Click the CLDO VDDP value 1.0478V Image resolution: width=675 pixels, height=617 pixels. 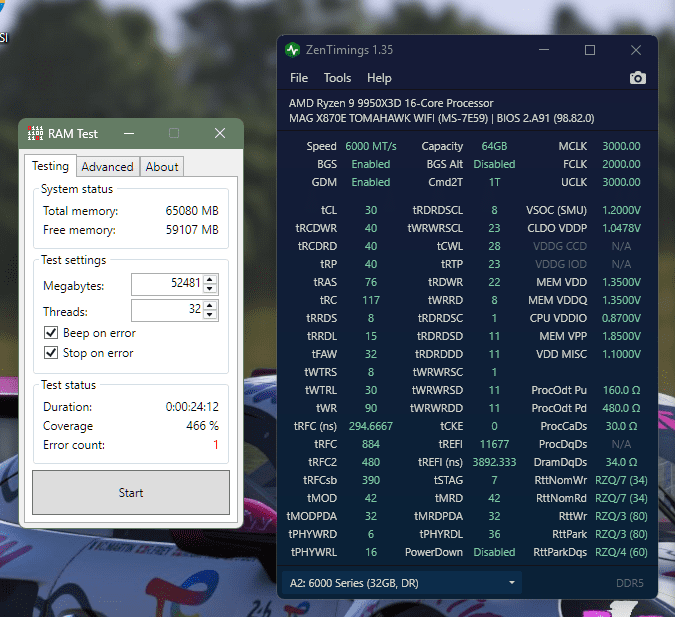point(621,228)
